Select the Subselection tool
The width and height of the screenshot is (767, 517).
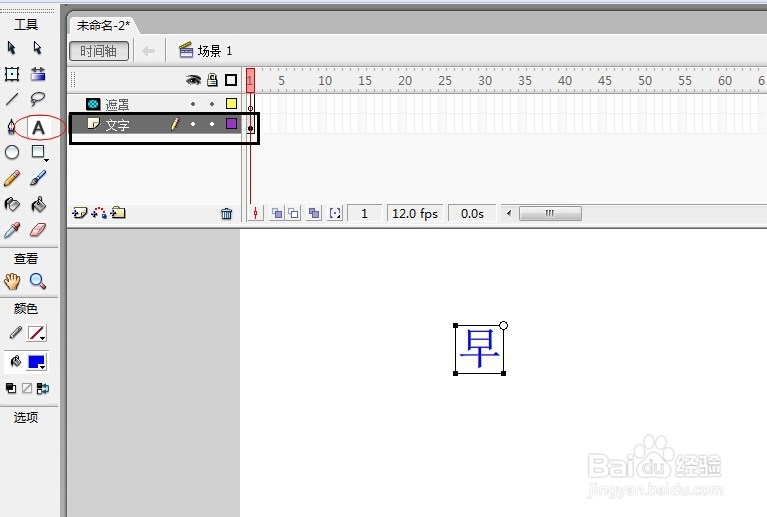(38, 47)
